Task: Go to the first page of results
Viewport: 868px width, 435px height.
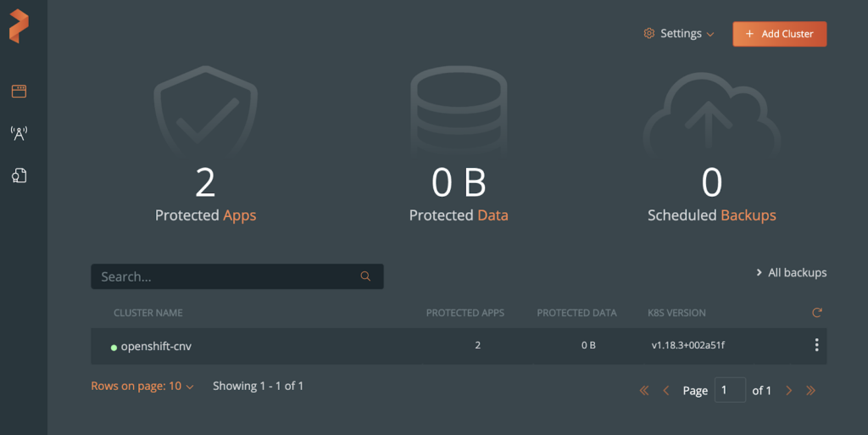Action: 643,391
